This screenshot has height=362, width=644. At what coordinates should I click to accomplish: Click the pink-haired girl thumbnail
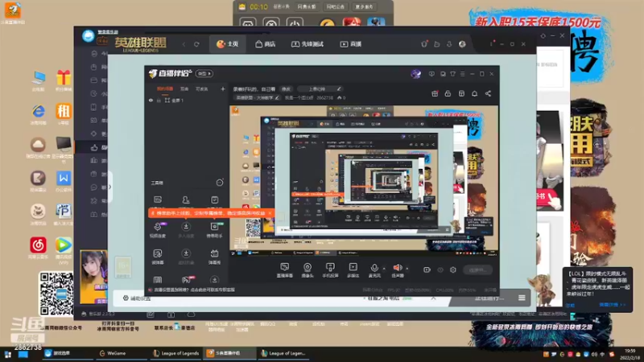point(93,277)
